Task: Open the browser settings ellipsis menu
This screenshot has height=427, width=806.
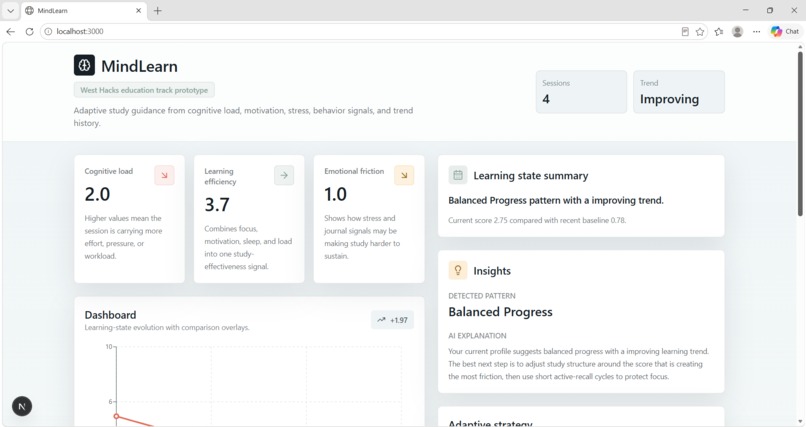Action: tap(756, 31)
